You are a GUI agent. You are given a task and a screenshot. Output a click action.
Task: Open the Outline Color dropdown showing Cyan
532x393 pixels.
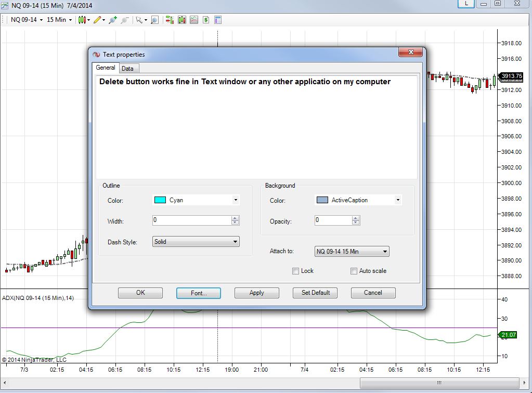pos(196,200)
